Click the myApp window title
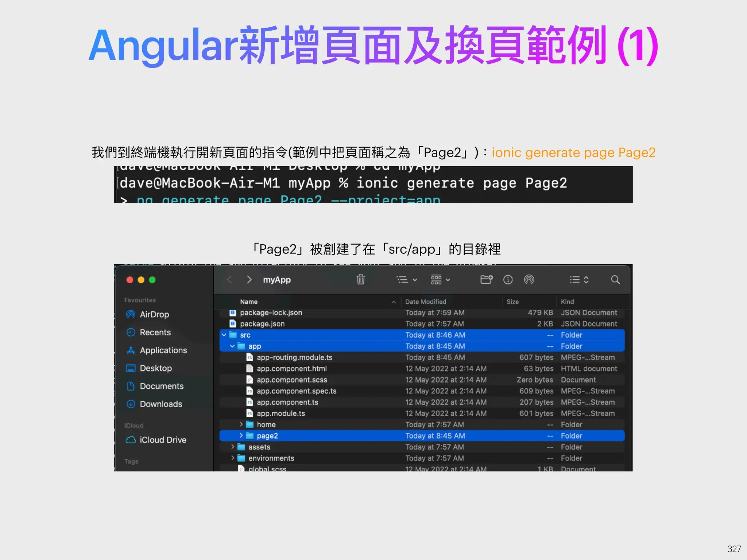 (277, 280)
